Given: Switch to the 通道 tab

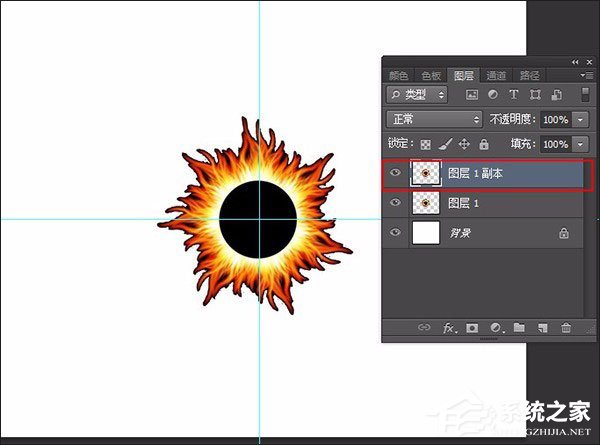Looking at the screenshot, I should [496, 75].
